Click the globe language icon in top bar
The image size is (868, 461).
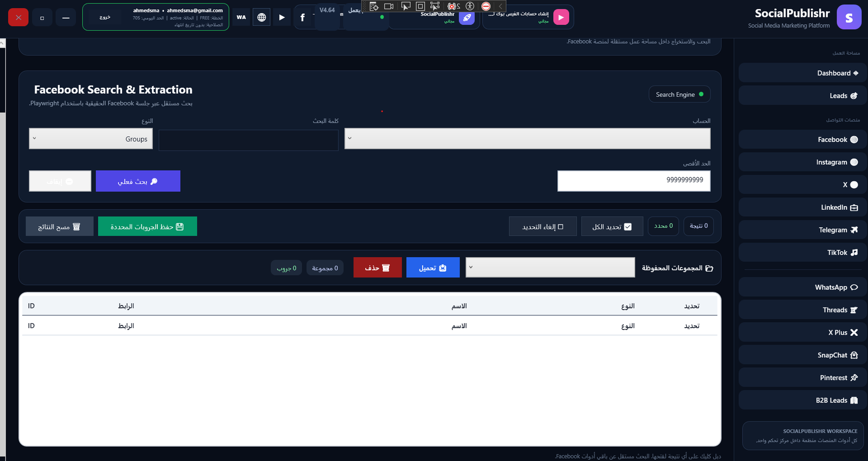click(261, 17)
